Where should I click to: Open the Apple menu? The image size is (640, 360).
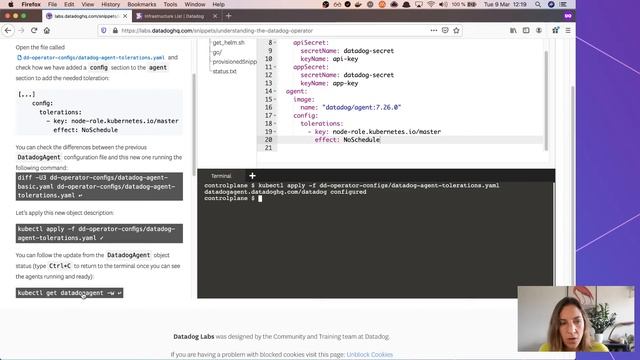click(11, 4)
